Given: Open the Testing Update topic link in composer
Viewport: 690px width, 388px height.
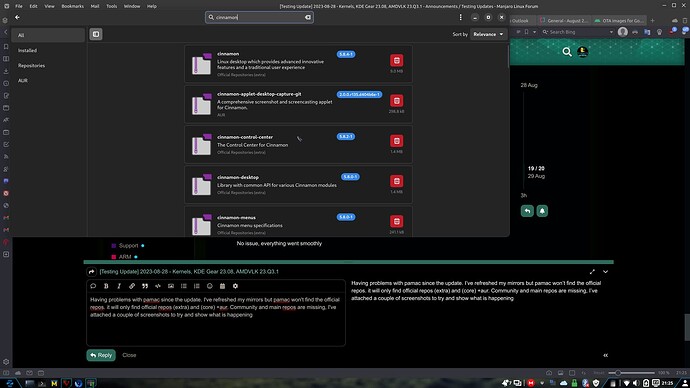Looking at the screenshot, I should pos(189,272).
